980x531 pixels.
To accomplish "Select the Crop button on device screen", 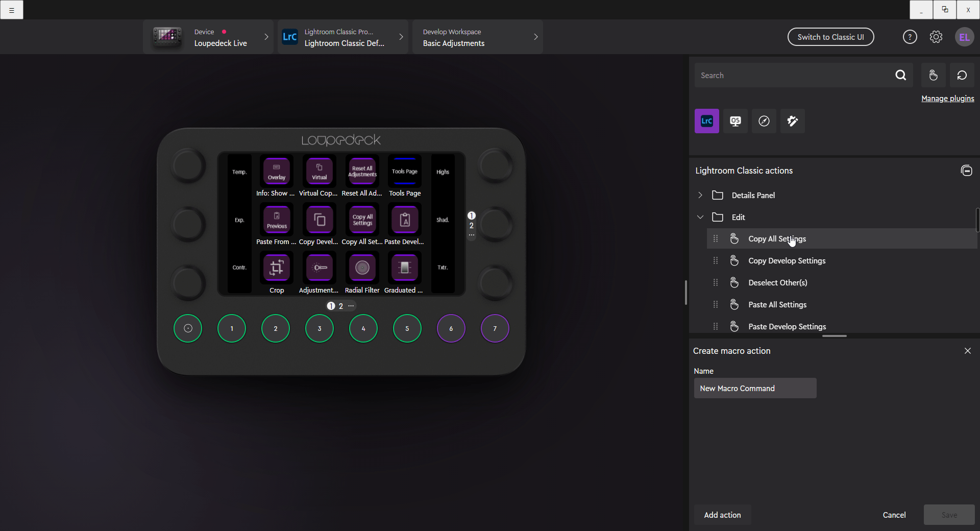I will [x=277, y=268].
